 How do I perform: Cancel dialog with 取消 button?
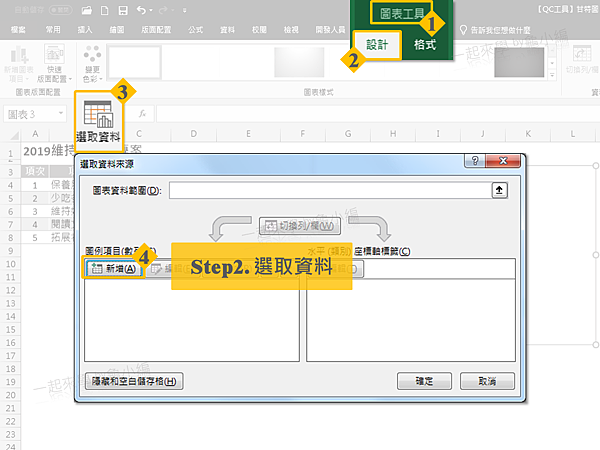(487, 381)
